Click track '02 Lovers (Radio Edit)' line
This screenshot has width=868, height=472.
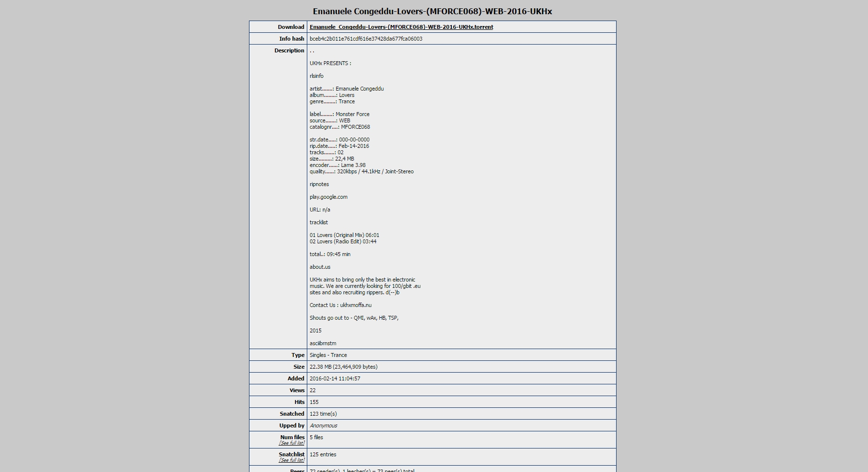click(x=343, y=241)
